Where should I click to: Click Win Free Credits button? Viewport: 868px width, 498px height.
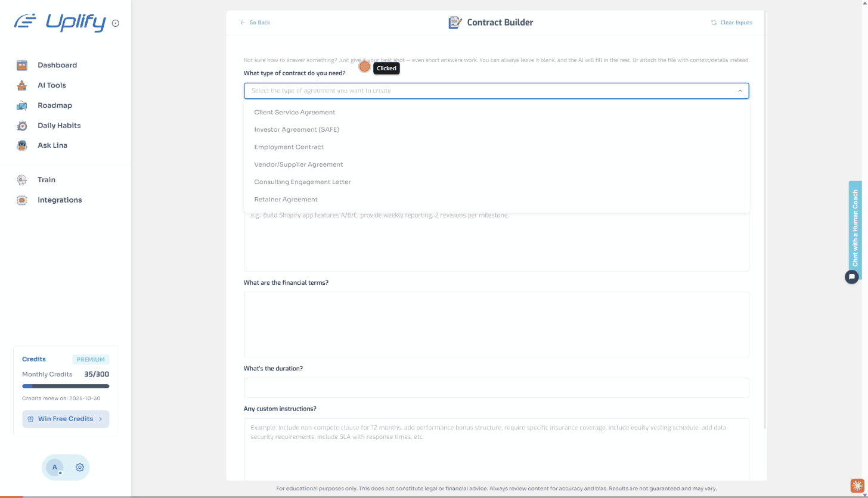tap(66, 419)
